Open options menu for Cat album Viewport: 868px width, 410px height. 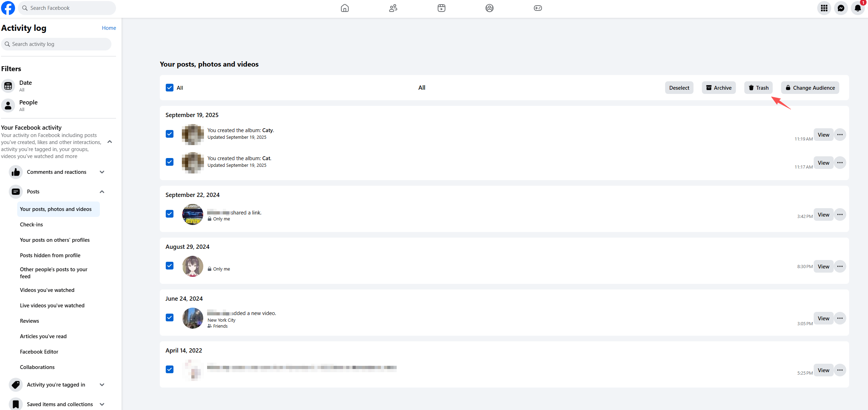point(840,163)
